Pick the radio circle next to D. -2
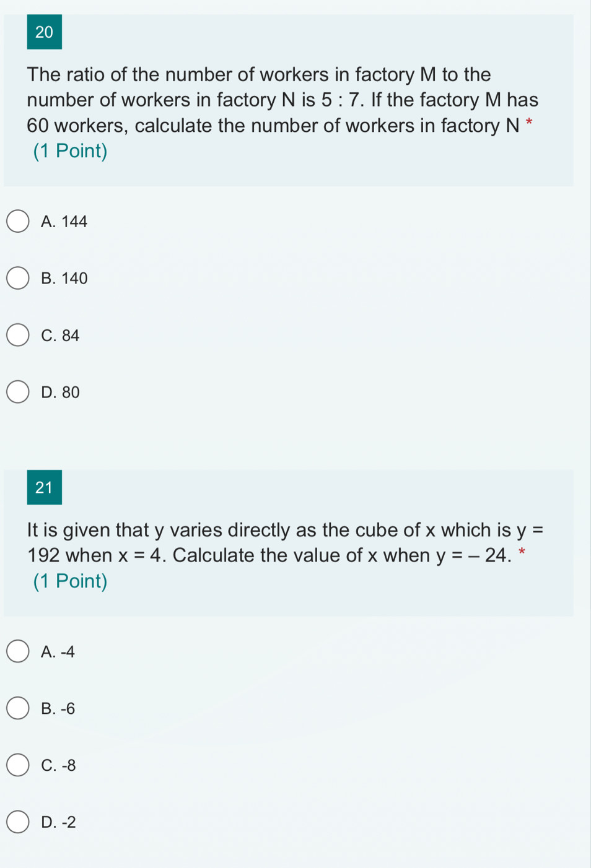Viewport: 591px width, 868px height. [x=18, y=823]
